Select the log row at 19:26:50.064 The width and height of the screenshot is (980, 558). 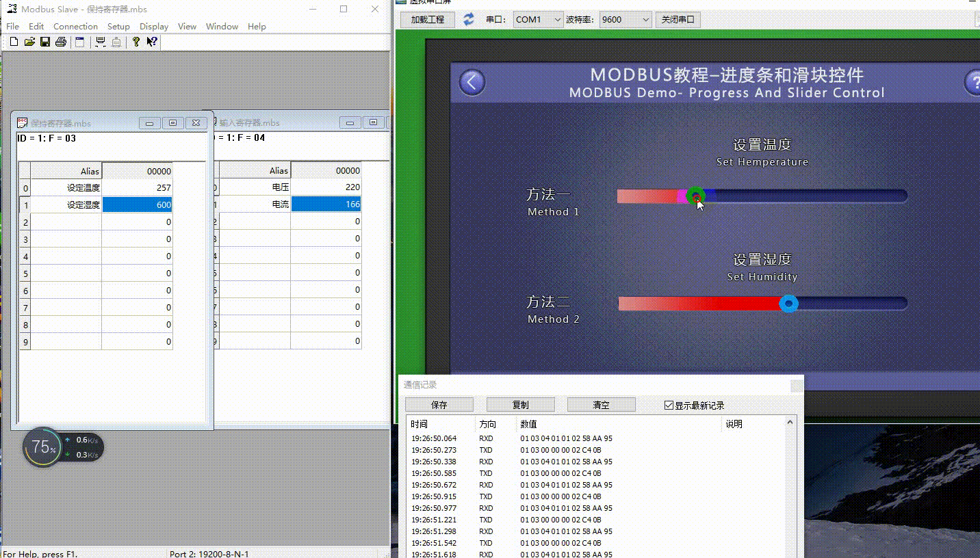[595, 438]
